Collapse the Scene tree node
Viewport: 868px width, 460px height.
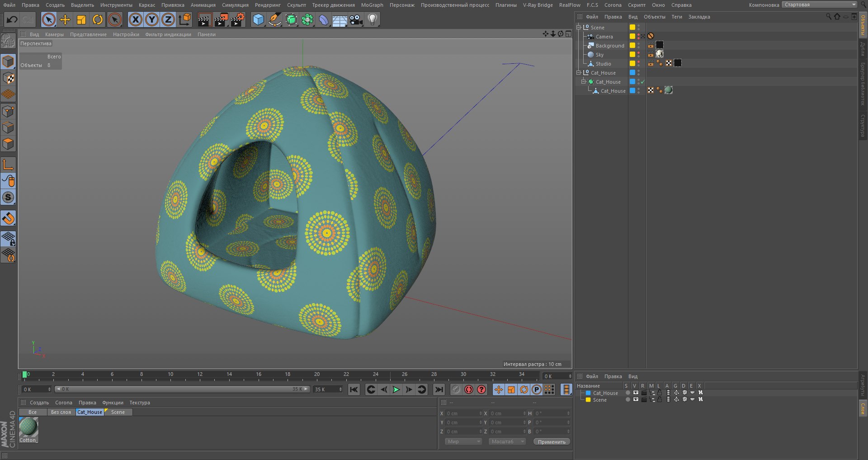[x=578, y=27]
